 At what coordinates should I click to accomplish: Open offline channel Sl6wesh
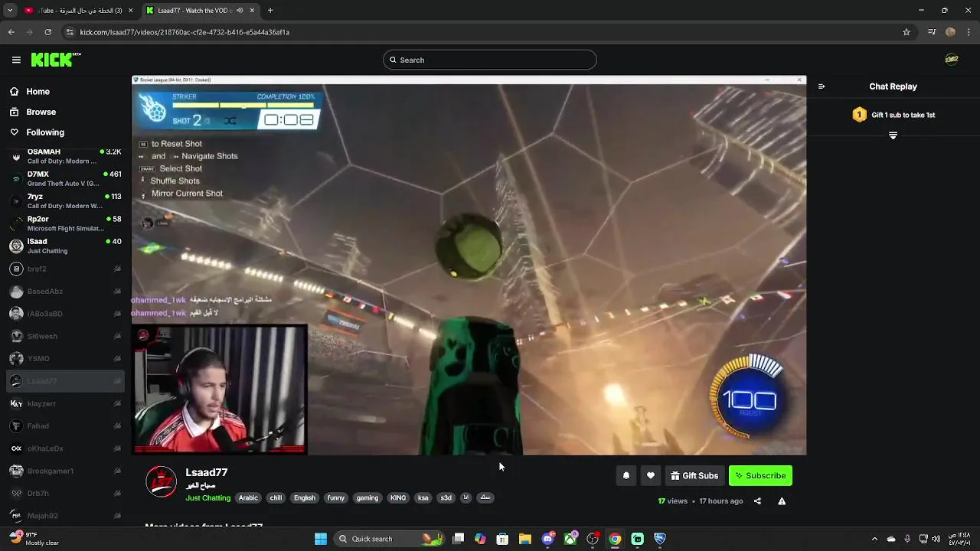point(65,336)
